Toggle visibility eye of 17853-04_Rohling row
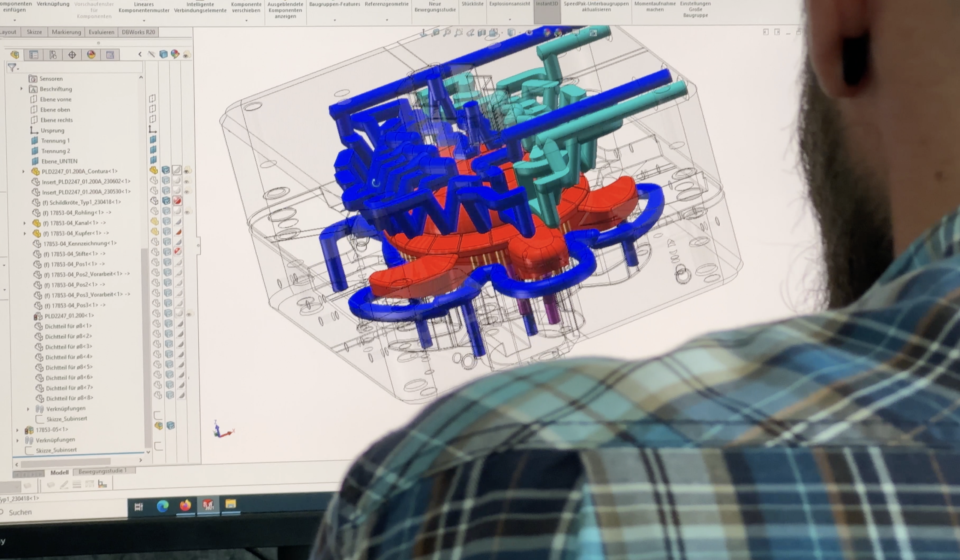This screenshot has height=560, width=960. tap(187, 212)
